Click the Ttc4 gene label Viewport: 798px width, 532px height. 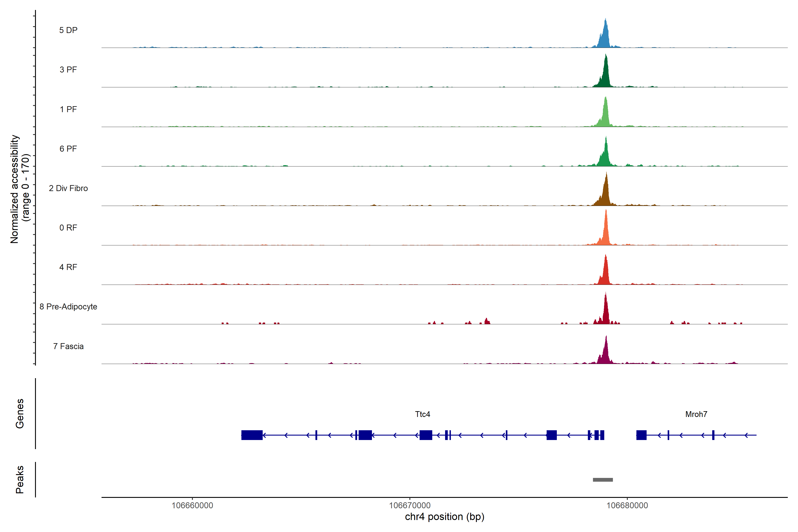point(422,414)
